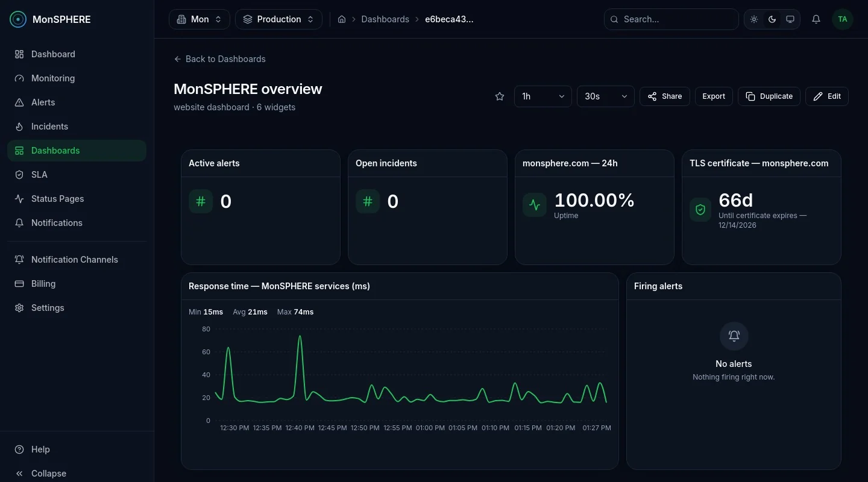
Task: Favorite the dashboard with star icon
Action: 500,96
